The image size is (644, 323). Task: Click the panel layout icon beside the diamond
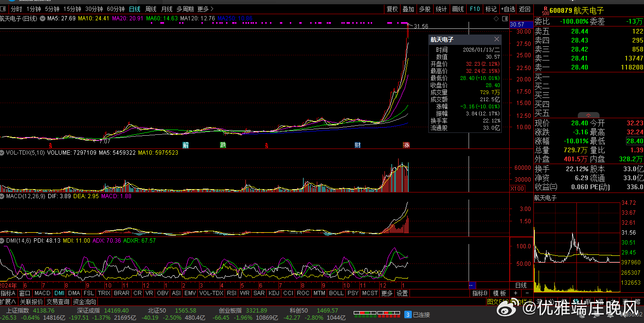pyautogui.click(x=504, y=18)
